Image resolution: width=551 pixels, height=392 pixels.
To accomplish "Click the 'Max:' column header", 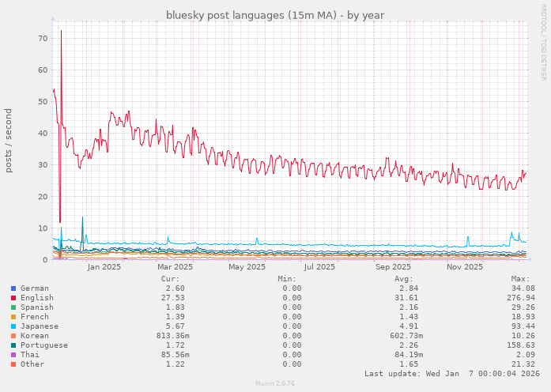I will [x=520, y=279].
